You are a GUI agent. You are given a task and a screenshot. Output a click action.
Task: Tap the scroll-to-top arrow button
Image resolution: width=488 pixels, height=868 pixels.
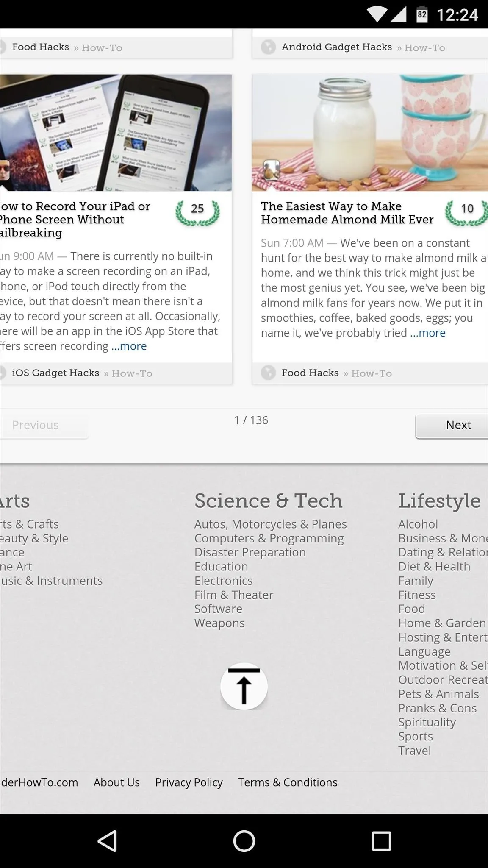(244, 686)
